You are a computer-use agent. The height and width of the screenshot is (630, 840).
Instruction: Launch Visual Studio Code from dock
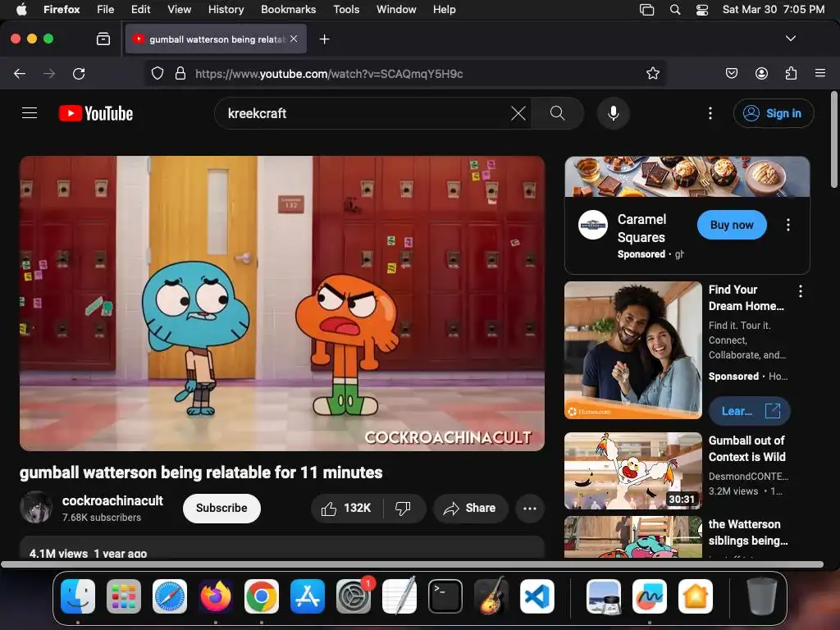(x=536, y=596)
